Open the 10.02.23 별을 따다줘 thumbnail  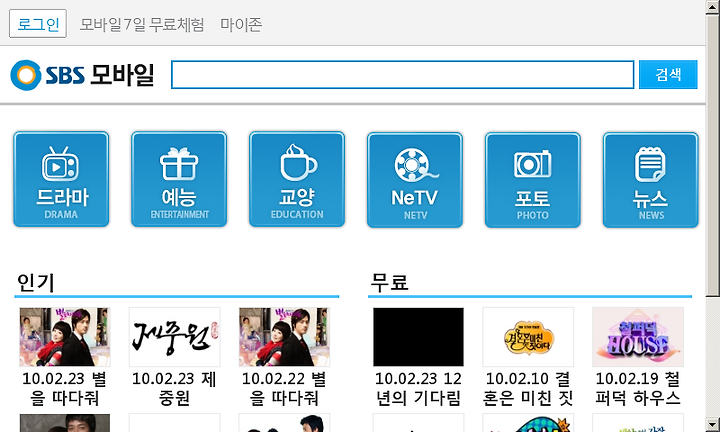point(65,337)
